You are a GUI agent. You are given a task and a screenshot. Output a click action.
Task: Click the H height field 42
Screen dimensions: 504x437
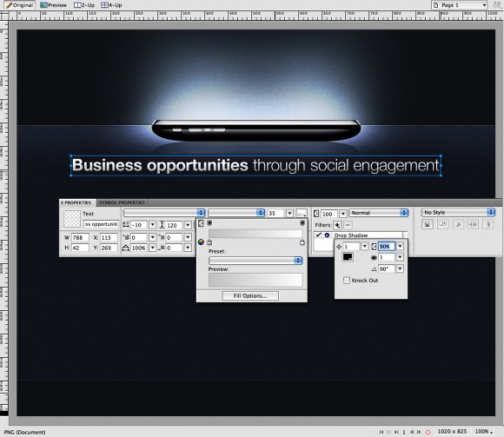(x=80, y=248)
